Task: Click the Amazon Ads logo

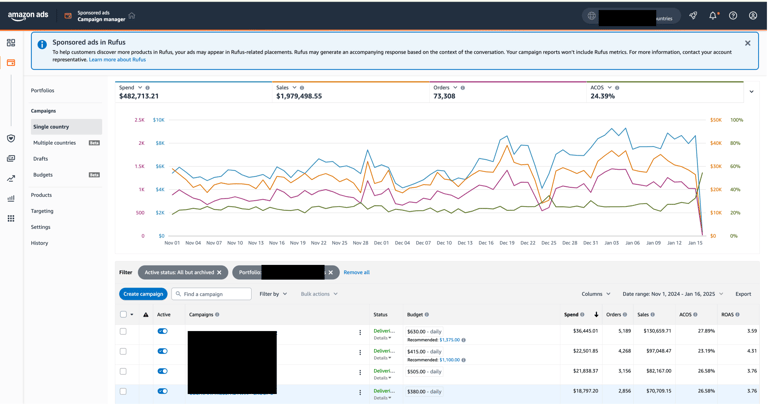Action: pyautogui.click(x=28, y=15)
